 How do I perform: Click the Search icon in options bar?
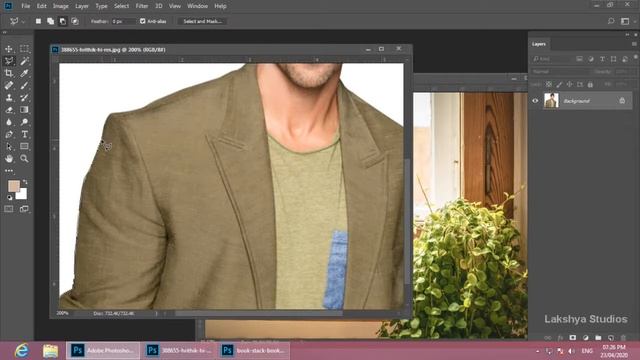611,21
